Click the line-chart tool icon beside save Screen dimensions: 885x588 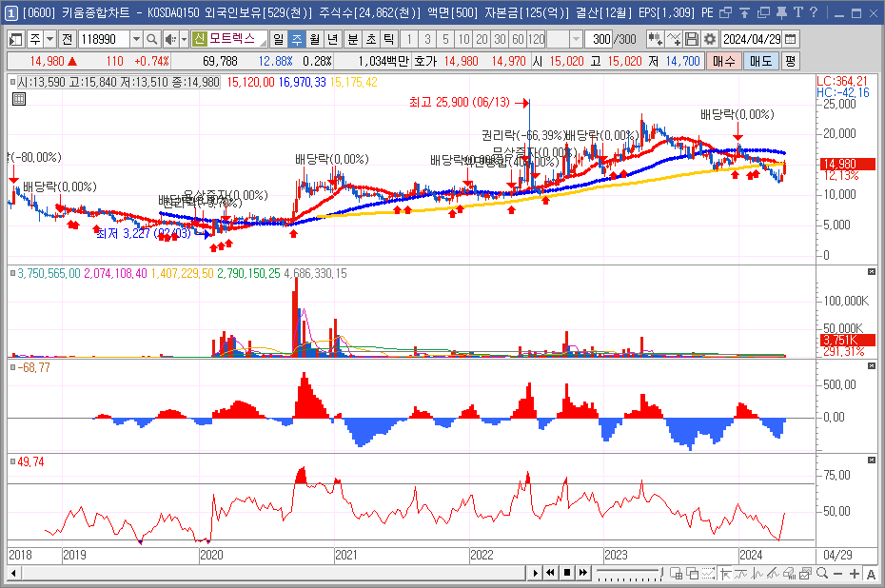(x=674, y=39)
